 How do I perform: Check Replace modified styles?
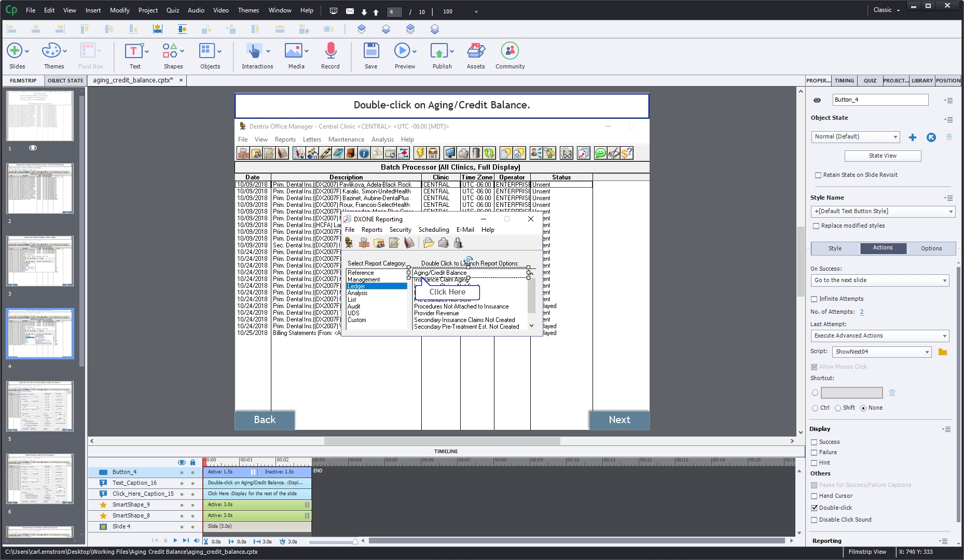click(x=816, y=226)
